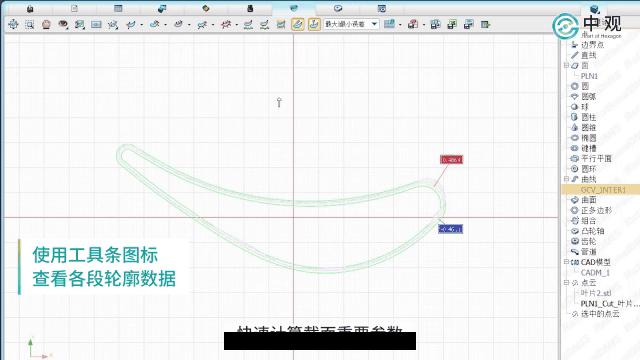This screenshot has width=640, height=360.
Task: Select the PLN1_Cut_叶片 point cloud item
Action: (x=610, y=303)
